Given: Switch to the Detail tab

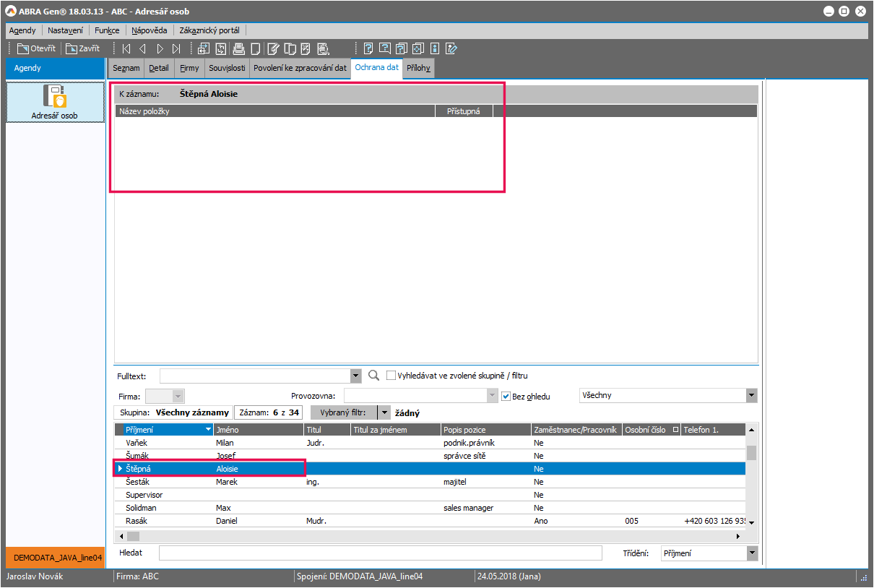Looking at the screenshot, I should 158,68.
